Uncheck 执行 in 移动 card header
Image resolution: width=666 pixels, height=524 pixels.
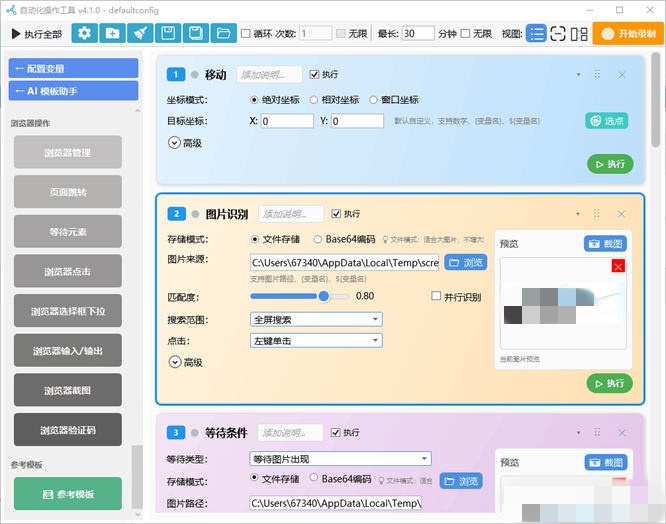point(314,74)
